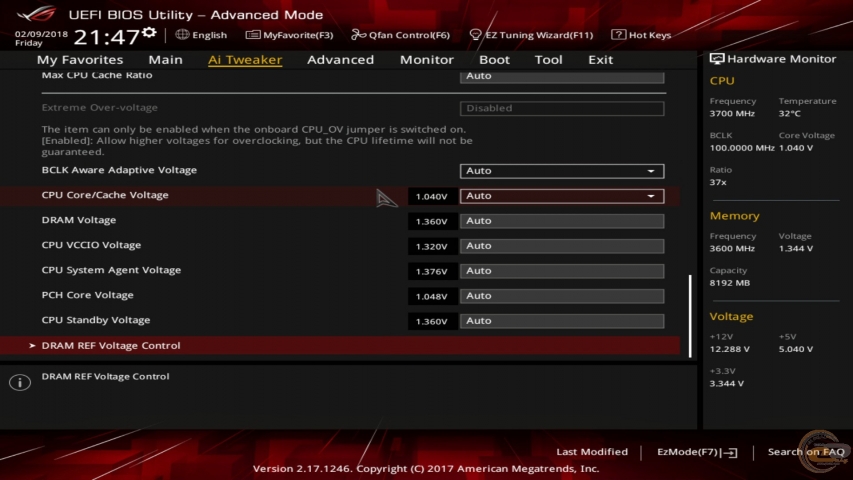Click the 21:47 clock display
The width and height of the screenshot is (853, 480).
tap(107, 38)
